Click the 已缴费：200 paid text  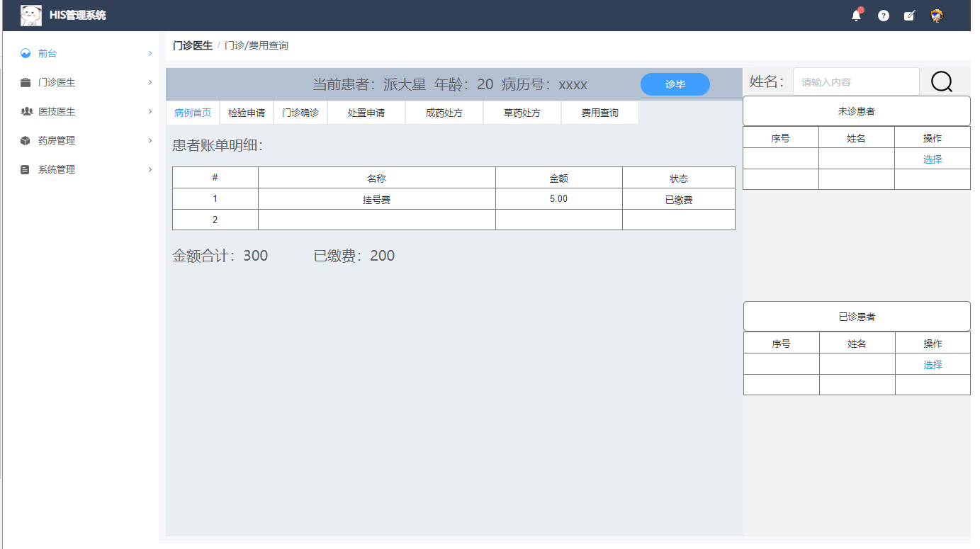click(x=354, y=256)
